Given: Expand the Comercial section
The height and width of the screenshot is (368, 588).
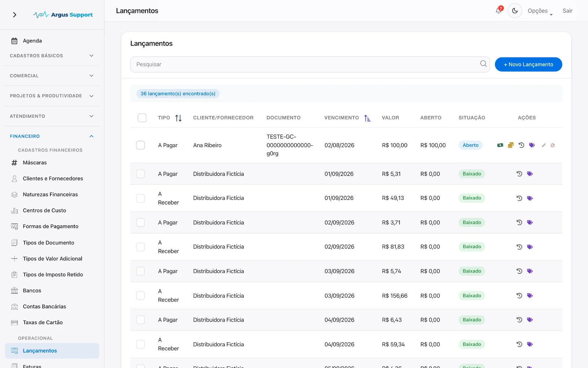Looking at the screenshot, I should click(52, 76).
